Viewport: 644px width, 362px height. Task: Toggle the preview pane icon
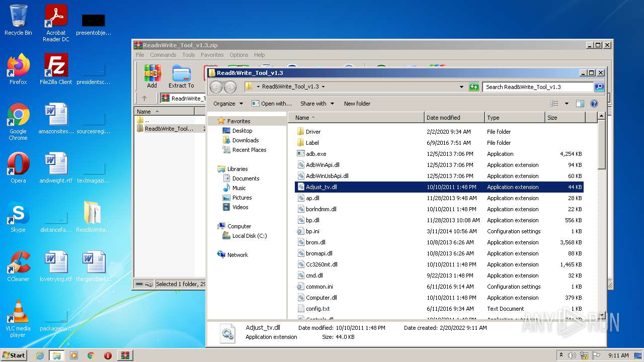[580, 104]
